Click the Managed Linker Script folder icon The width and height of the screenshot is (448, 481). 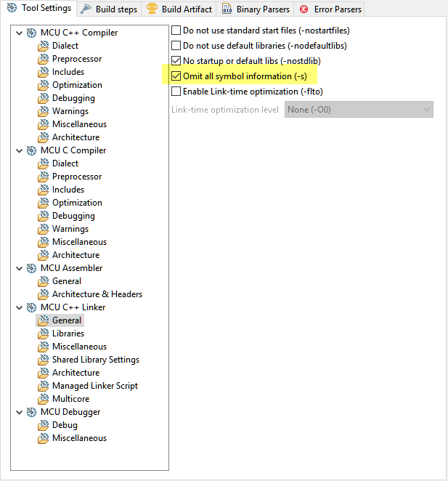click(44, 386)
